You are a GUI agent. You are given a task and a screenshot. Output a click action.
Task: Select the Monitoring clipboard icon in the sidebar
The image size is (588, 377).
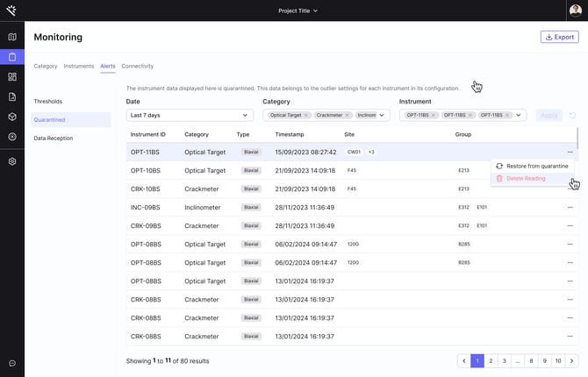pos(12,57)
